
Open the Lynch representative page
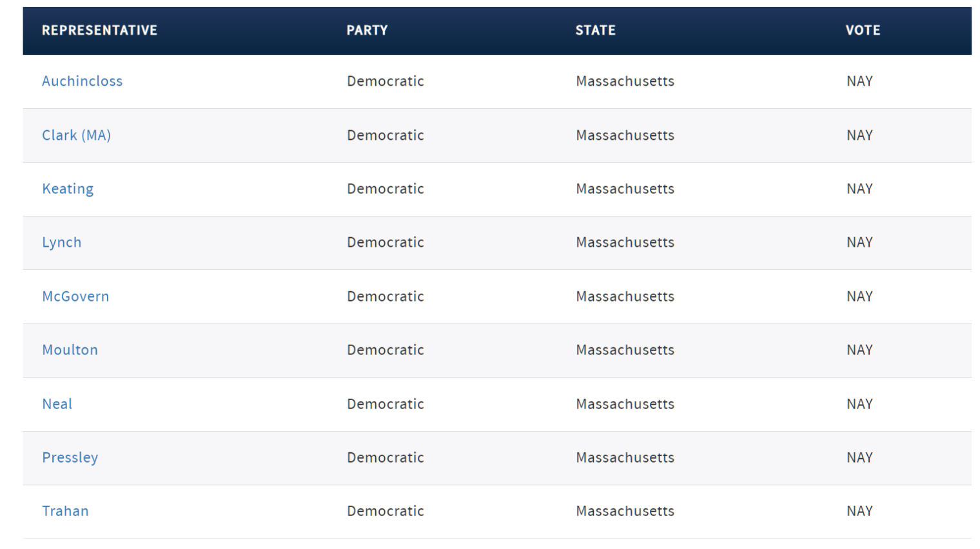(x=62, y=242)
